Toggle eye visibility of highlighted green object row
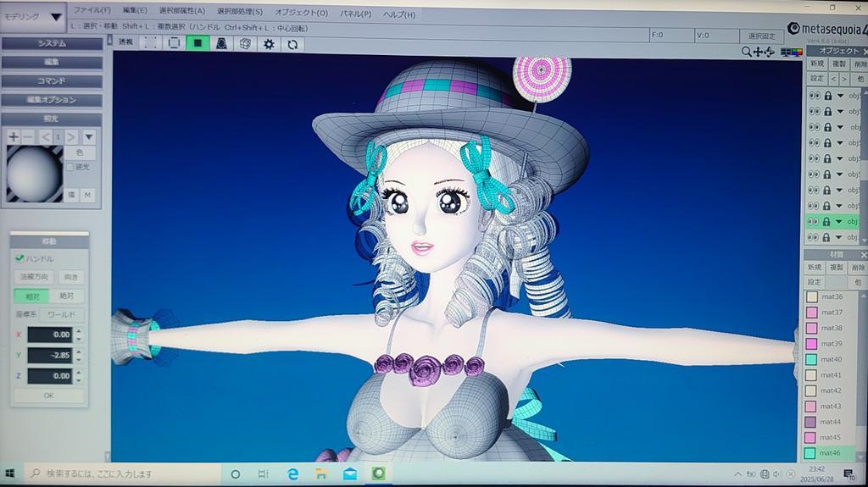Image resolution: width=868 pixels, height=487 pixels. [x=813, y=221]
